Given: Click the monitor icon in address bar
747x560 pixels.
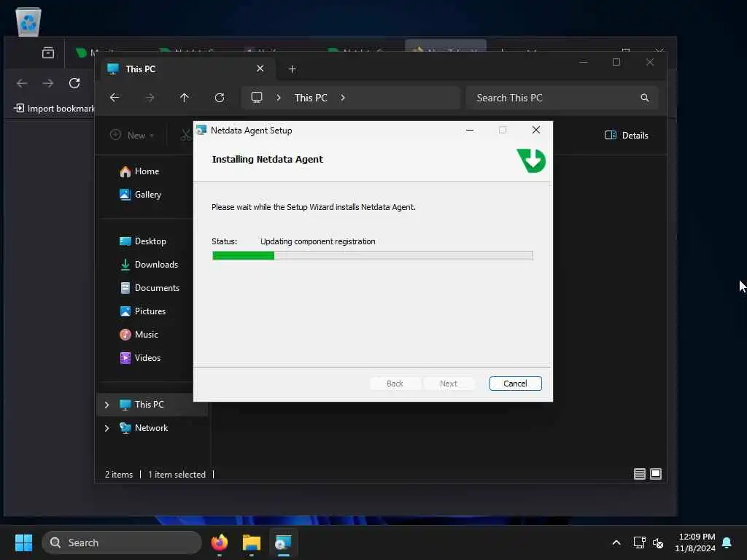Looking at the screenshot, I should tap(257, 98).
